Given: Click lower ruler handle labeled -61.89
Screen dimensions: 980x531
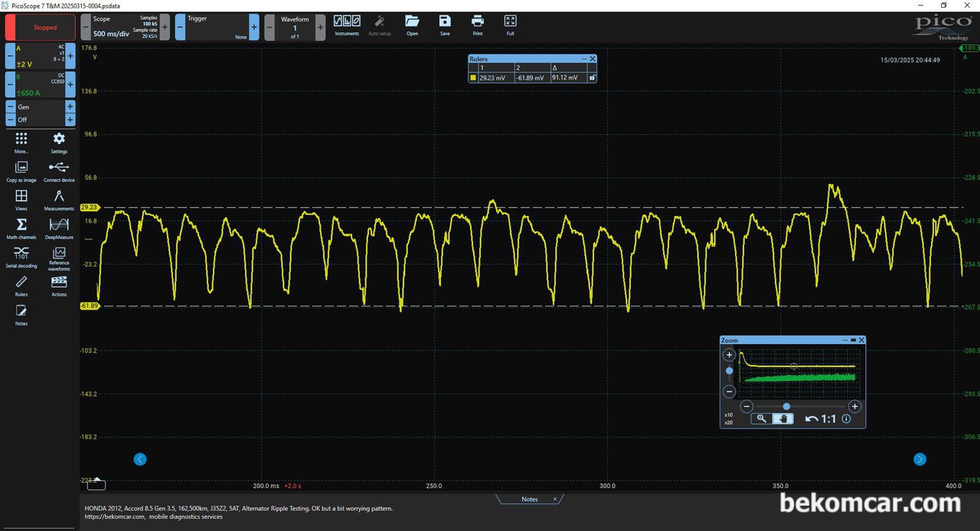Looking at the screenshot, I should [89, 306].
